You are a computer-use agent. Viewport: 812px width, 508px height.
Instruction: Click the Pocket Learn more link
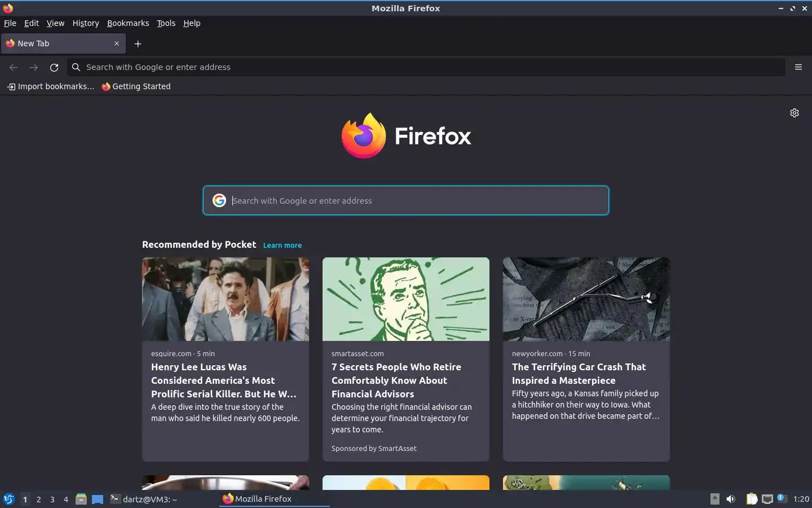tap(282, 246)
